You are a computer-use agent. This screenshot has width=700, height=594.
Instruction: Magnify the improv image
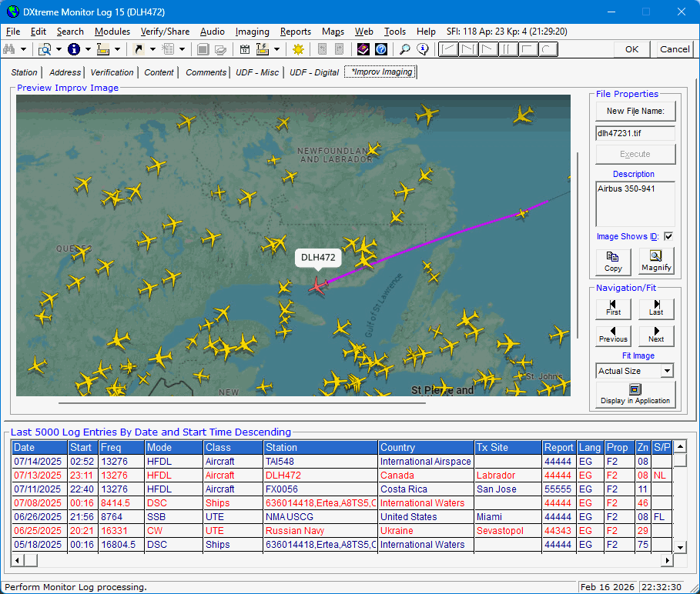pos(655,262)
